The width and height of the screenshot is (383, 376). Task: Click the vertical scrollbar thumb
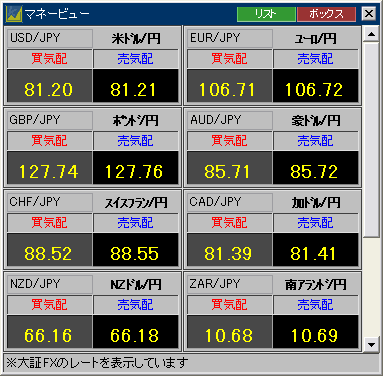tap(371, 139)
